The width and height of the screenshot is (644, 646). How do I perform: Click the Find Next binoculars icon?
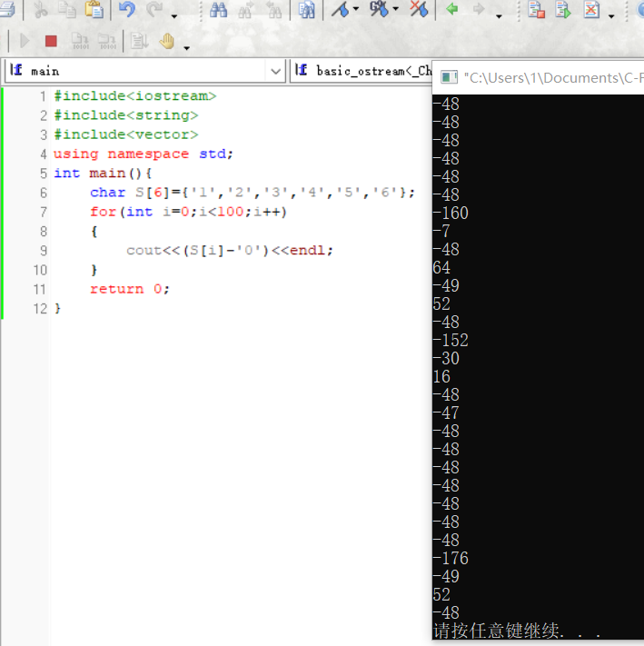246,9
